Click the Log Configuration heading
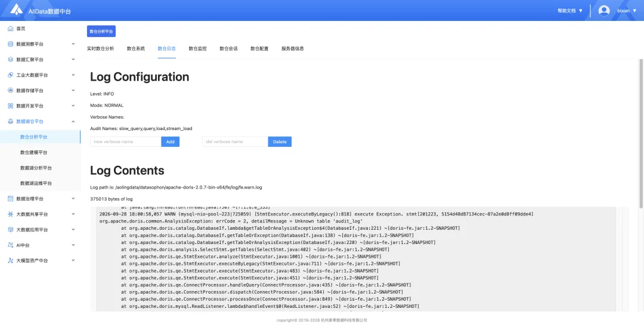644x327 pixels. [x=140, y=77]
